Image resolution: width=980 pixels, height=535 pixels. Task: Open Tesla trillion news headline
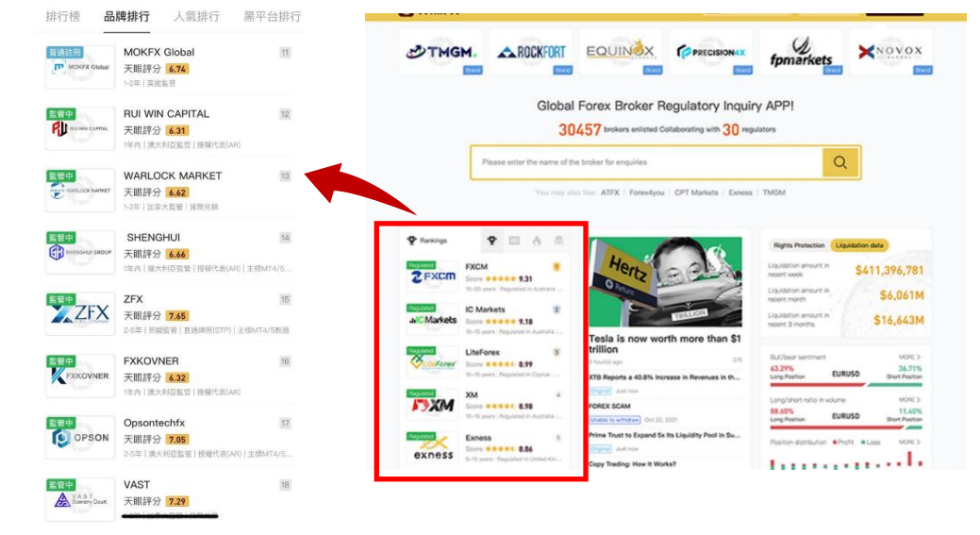664,344
